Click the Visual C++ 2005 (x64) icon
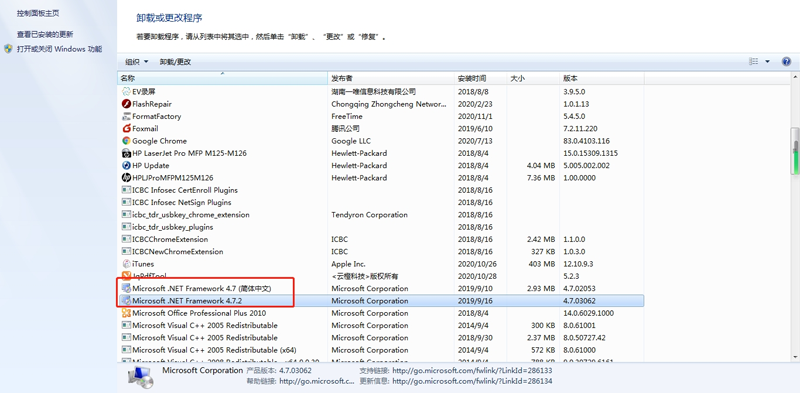The image size is (800, 393). click(127, 350)
